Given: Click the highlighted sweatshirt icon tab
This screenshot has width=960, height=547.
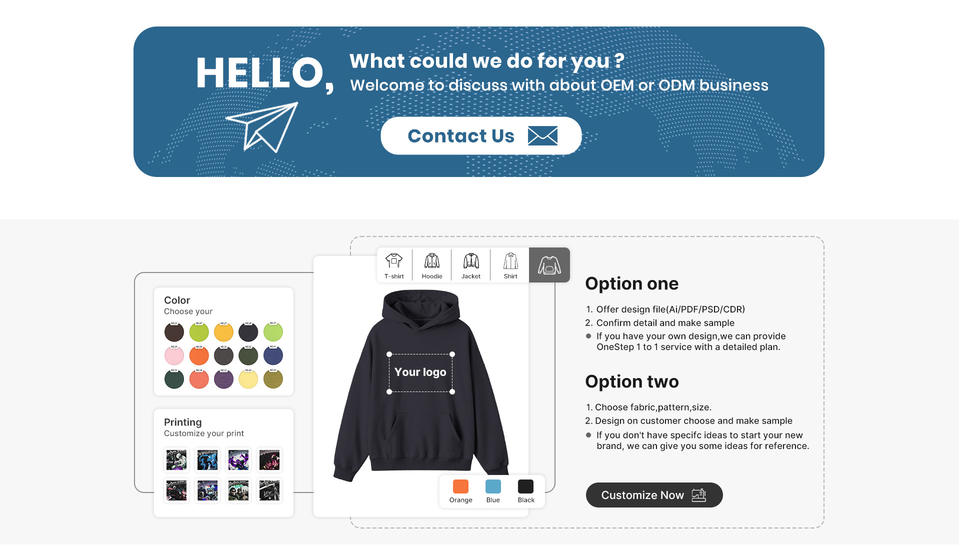Looking at the screenshot, I should pos(549,265).
